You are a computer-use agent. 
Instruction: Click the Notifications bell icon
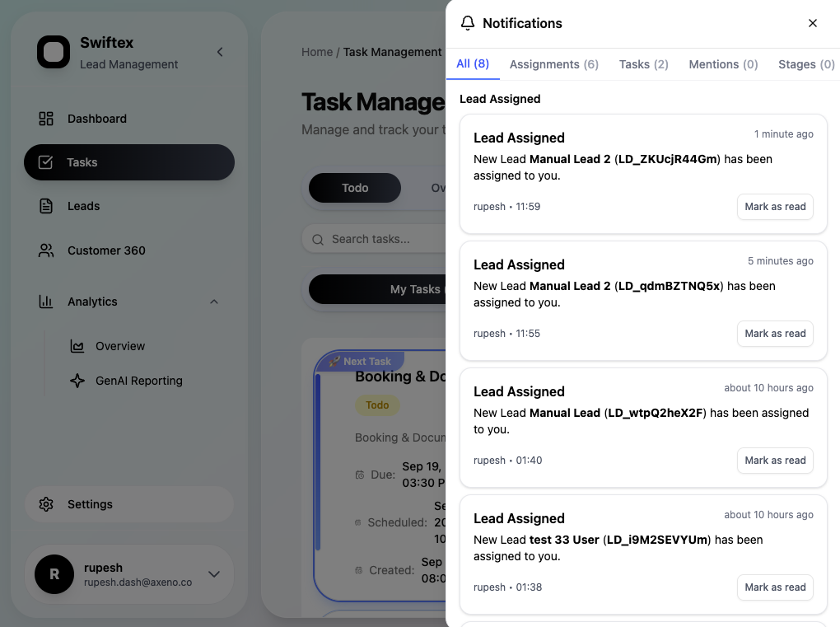click(x=468, y=23)
